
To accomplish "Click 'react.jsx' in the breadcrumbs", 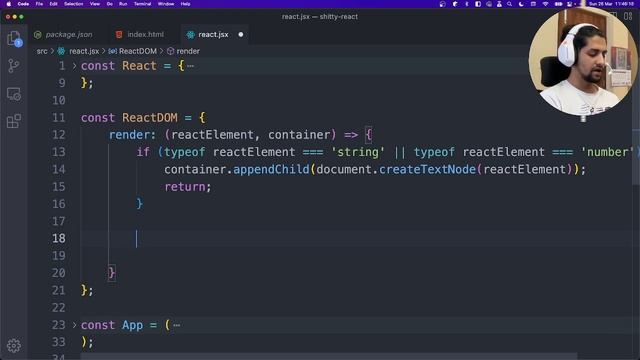I will 84,51.
